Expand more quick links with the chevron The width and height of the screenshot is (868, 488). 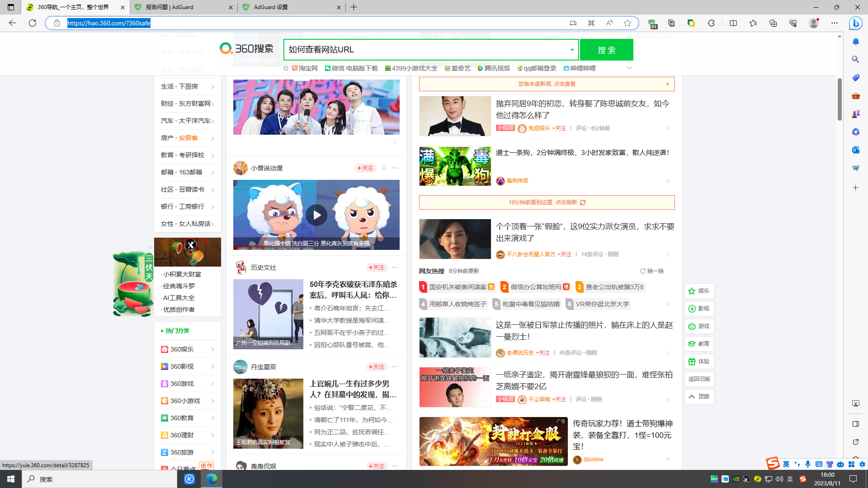tap(629, 68)
